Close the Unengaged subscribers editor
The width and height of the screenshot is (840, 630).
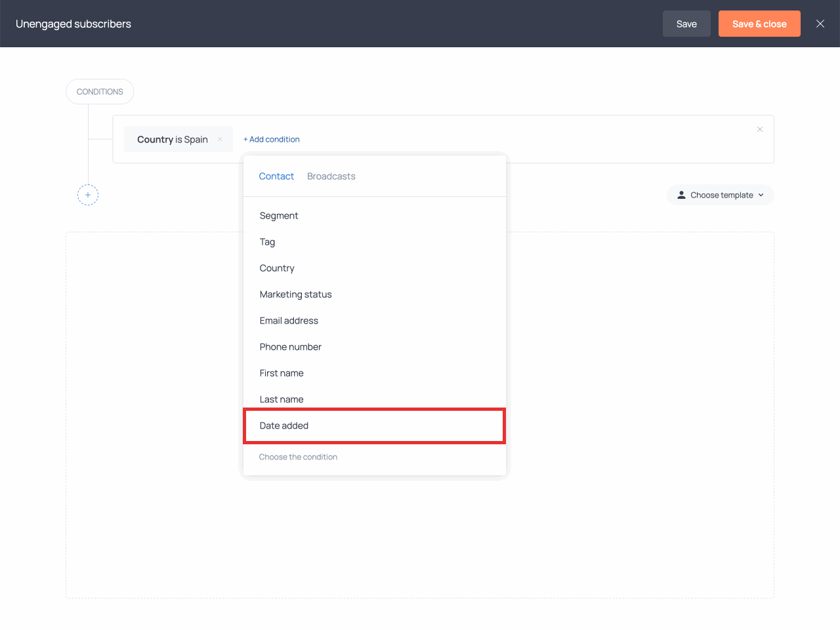(x=820, y=24)
